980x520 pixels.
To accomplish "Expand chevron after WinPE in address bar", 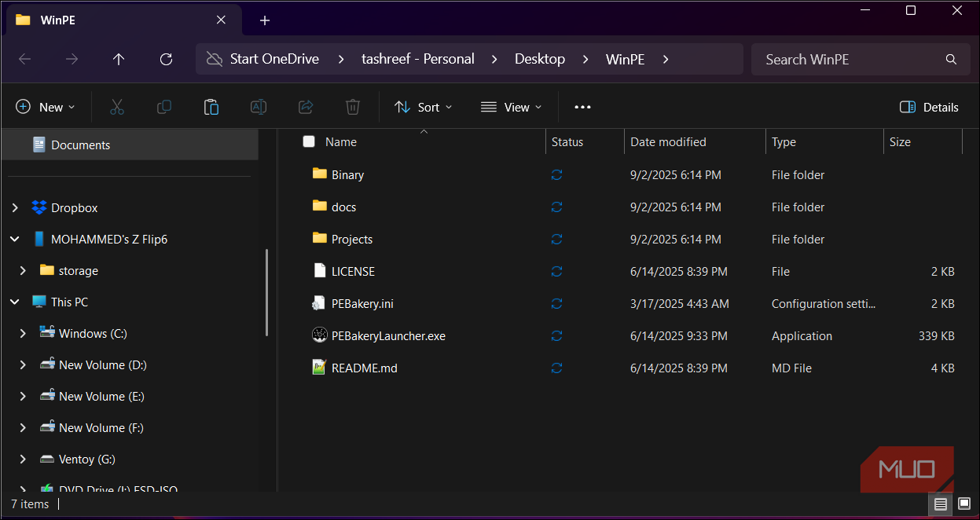I will pos(666,59).
